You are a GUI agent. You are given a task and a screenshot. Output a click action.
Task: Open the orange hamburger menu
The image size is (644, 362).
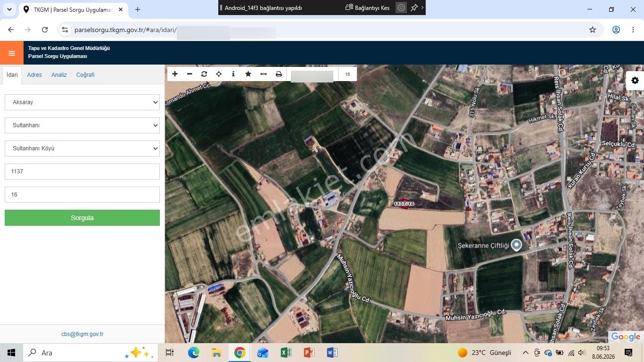12,53
